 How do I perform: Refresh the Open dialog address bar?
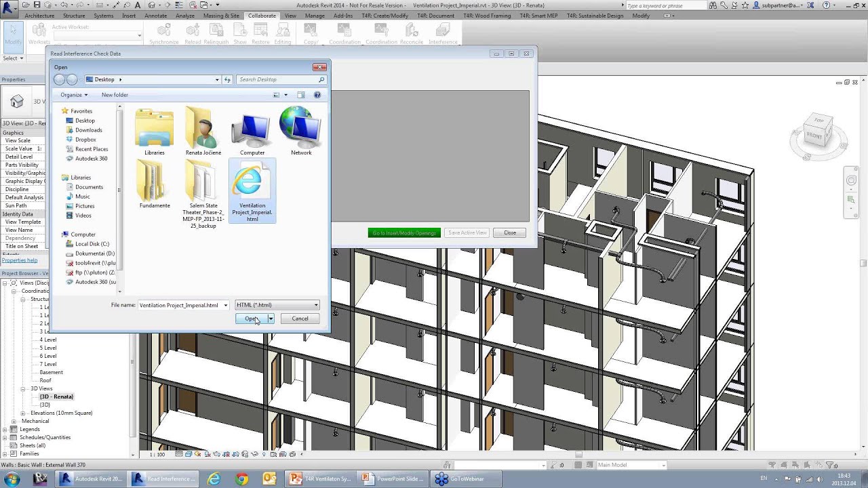(x=227, y=79)
